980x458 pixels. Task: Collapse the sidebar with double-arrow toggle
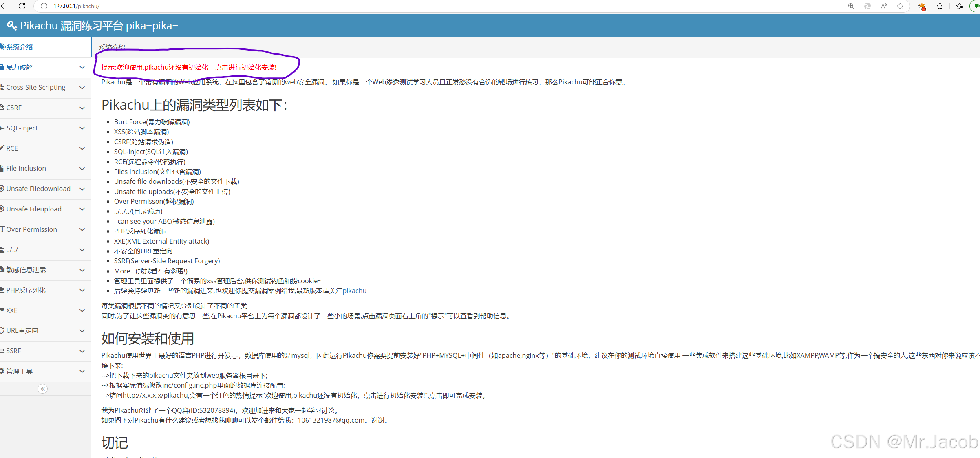tap(42, 389)
